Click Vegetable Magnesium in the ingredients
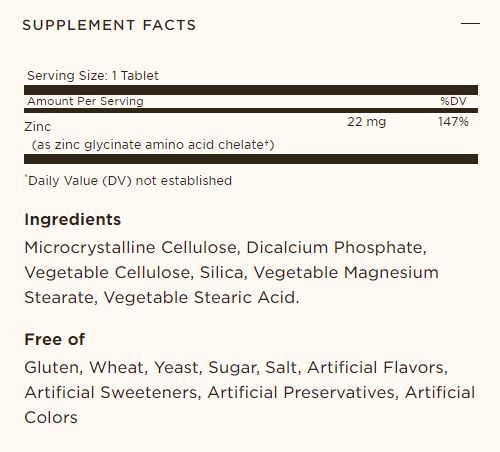 click(346, 272)
